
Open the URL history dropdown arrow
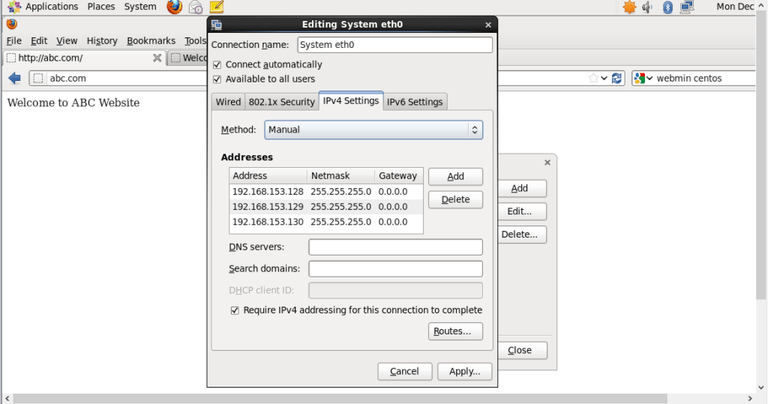(x=604, y=78)
